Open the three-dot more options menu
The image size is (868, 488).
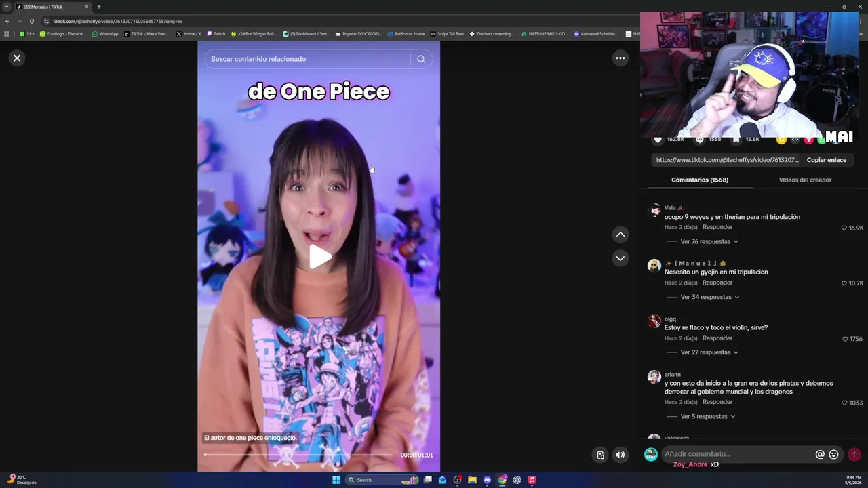click(620, 58)
